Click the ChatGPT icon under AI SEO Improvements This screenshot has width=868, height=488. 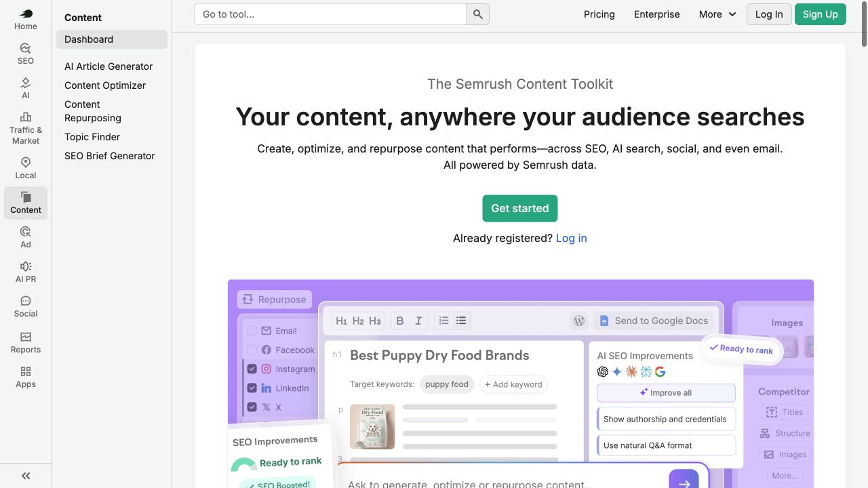click(603, 371)
